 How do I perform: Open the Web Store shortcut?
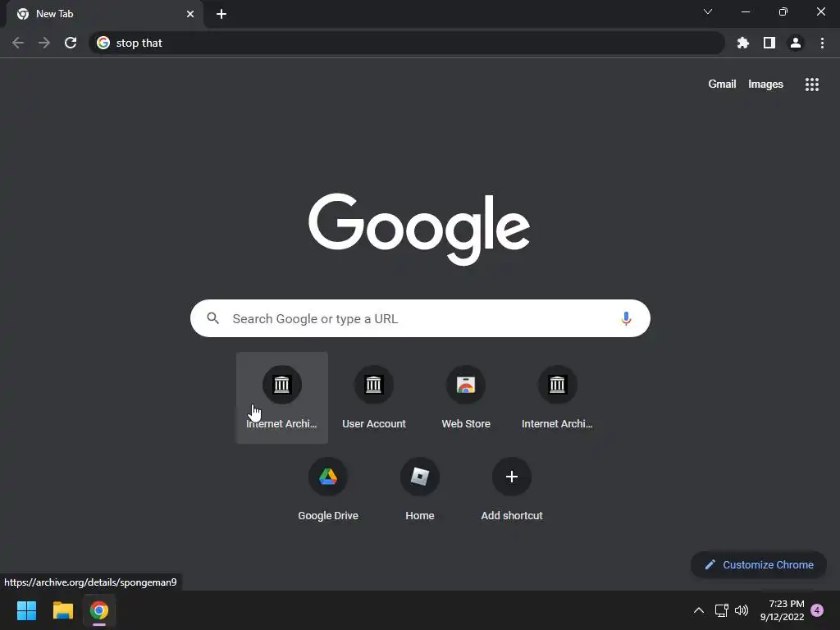[x=466, y=398]
